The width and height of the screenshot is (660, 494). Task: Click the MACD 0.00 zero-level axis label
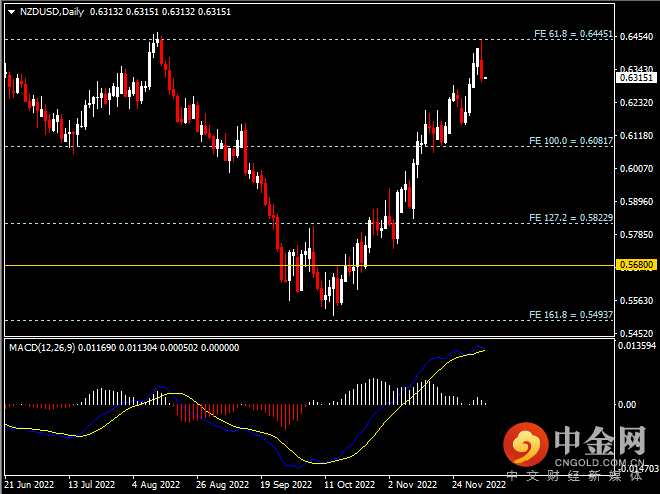coord(627,404)
